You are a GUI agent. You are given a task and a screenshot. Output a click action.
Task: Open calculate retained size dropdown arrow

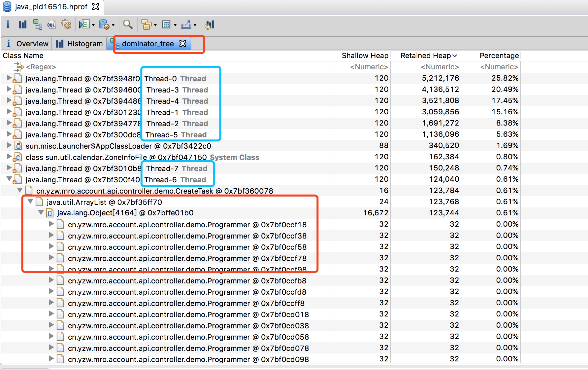[175, 25]
